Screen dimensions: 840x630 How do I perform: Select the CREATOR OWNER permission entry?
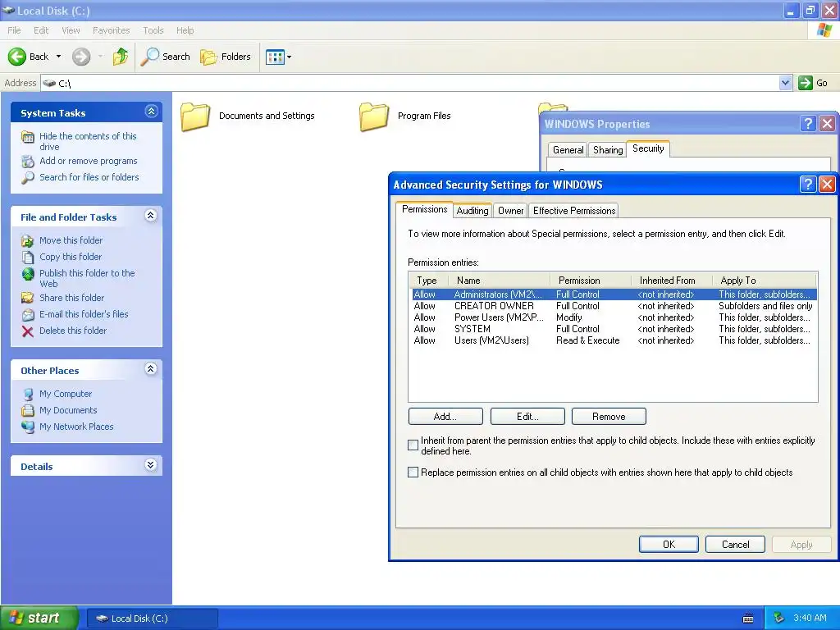click(x=614, y=306)
